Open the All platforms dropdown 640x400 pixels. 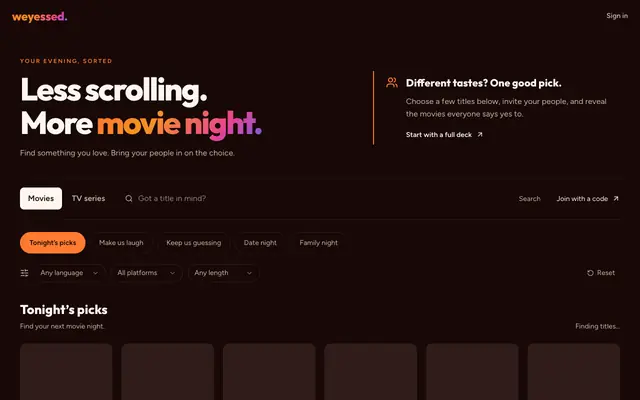[147, 273]
